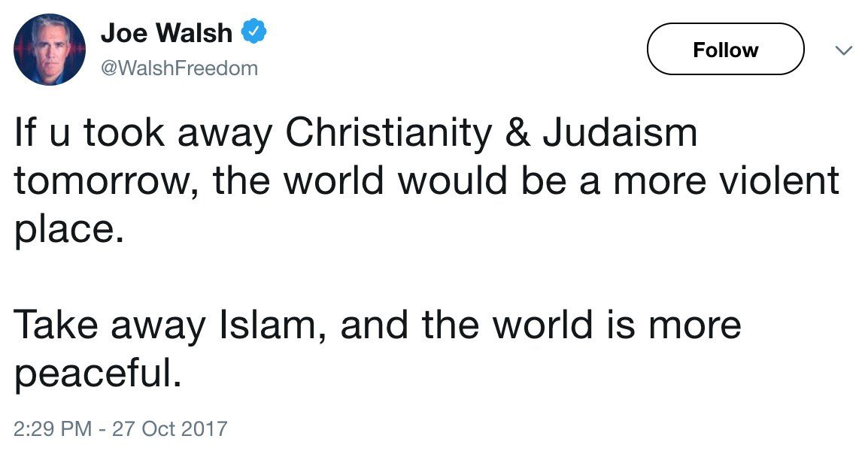868x460 pixels.
Task: Click the word "took" in the tweet
Action: 120,134
